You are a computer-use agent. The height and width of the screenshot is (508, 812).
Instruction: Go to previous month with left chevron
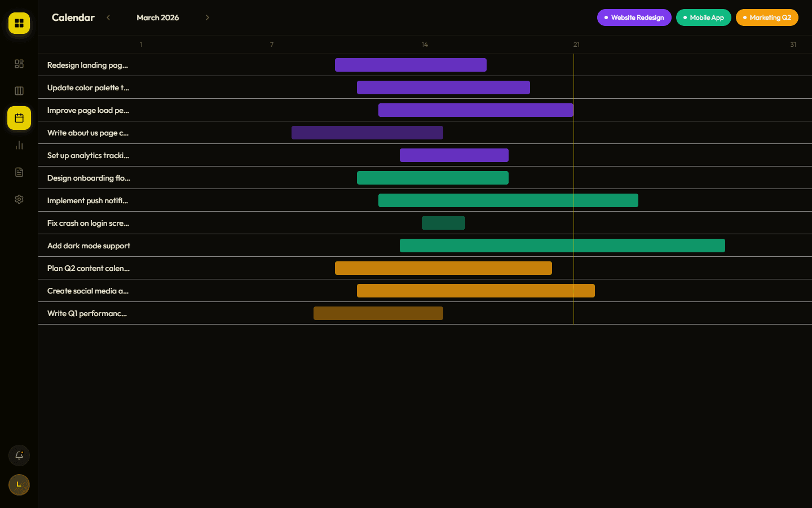tap(108, 17)
